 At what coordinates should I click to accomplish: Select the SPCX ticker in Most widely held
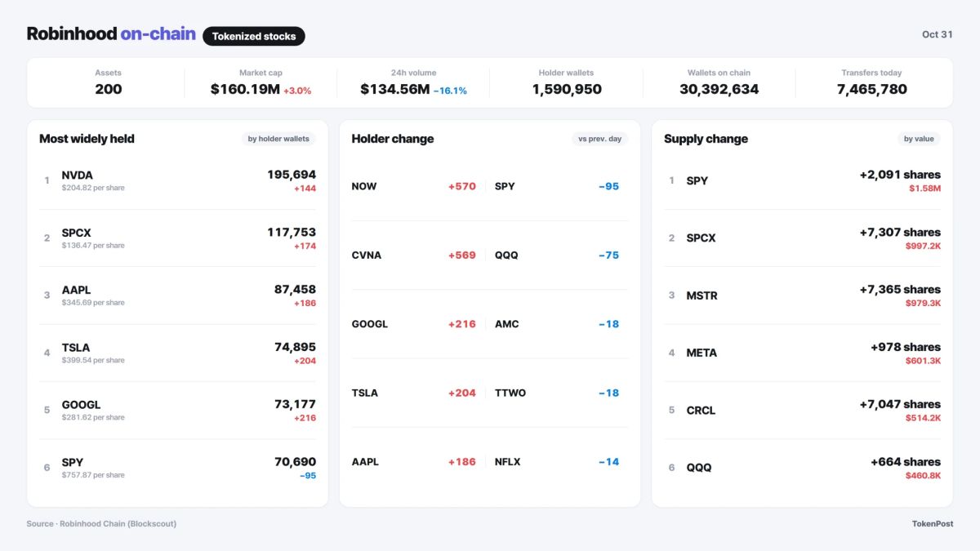point(76,233)
